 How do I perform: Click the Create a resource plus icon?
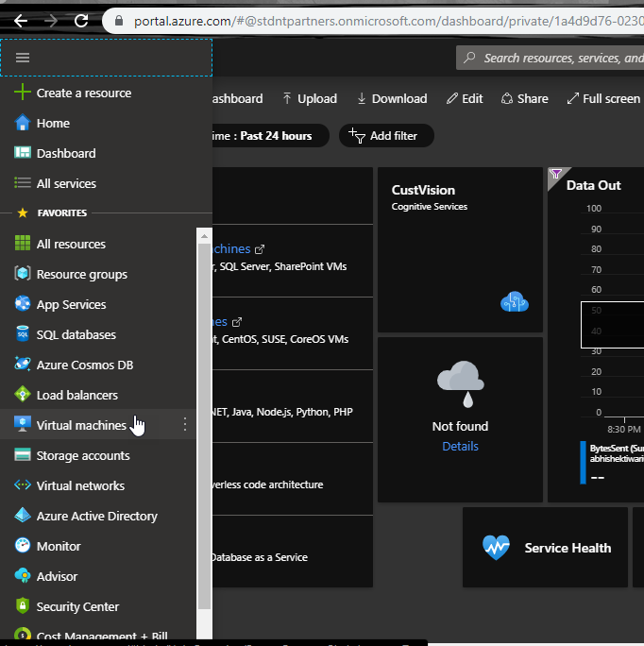23,93
